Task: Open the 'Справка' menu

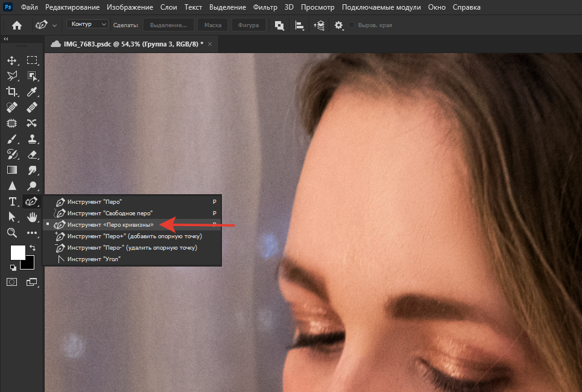Action: [467, 7]
